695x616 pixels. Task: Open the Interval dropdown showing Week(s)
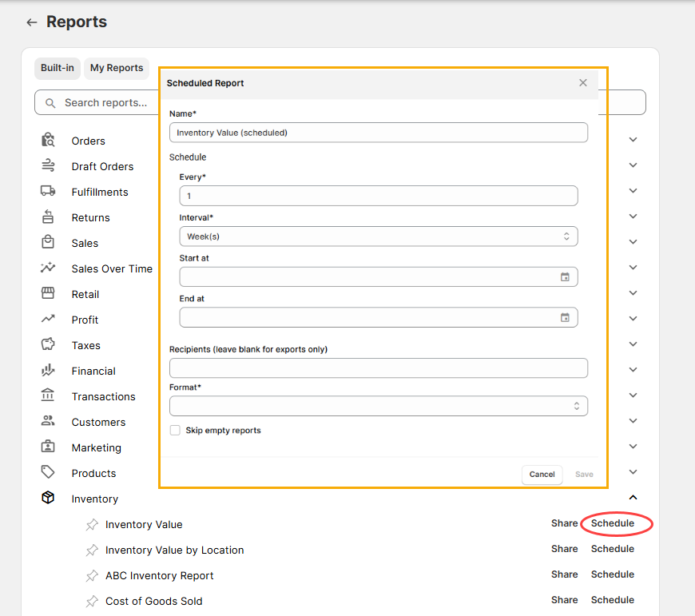(378, 236)
